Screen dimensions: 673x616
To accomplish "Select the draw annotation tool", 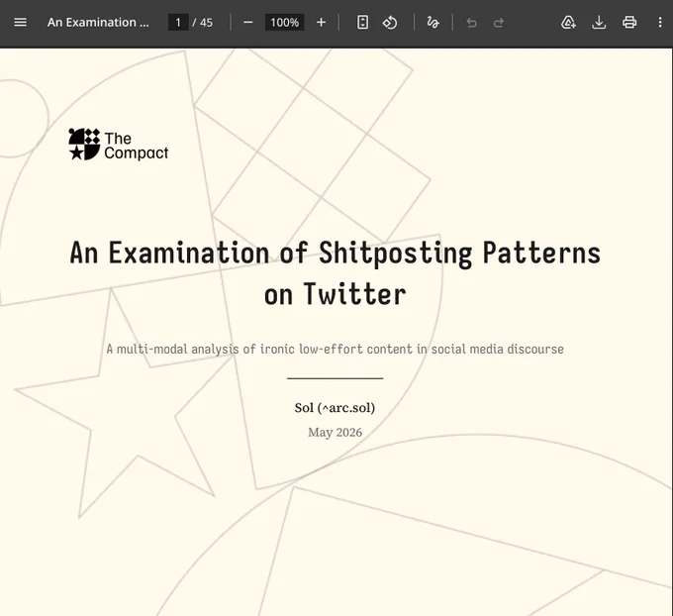I will coord(433,23).
